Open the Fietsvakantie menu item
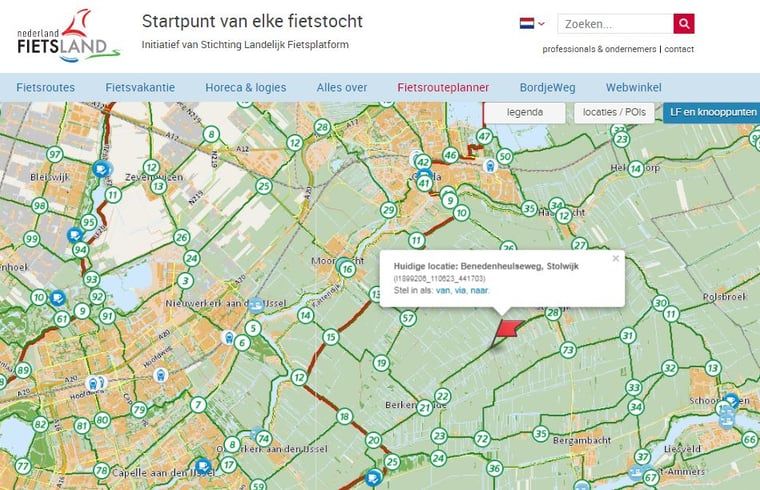The width and height of the screenshot is (760, 490). pos(140,87)
